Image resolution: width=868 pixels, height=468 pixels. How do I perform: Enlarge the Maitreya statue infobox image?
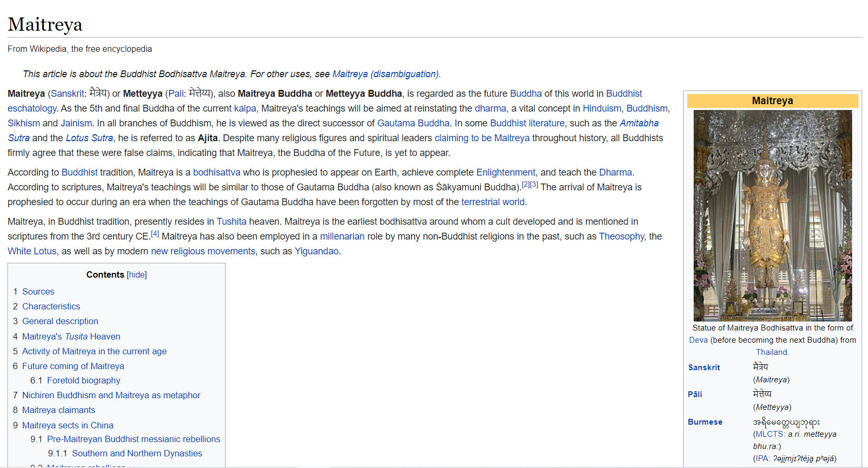click(x=772, y=216)
